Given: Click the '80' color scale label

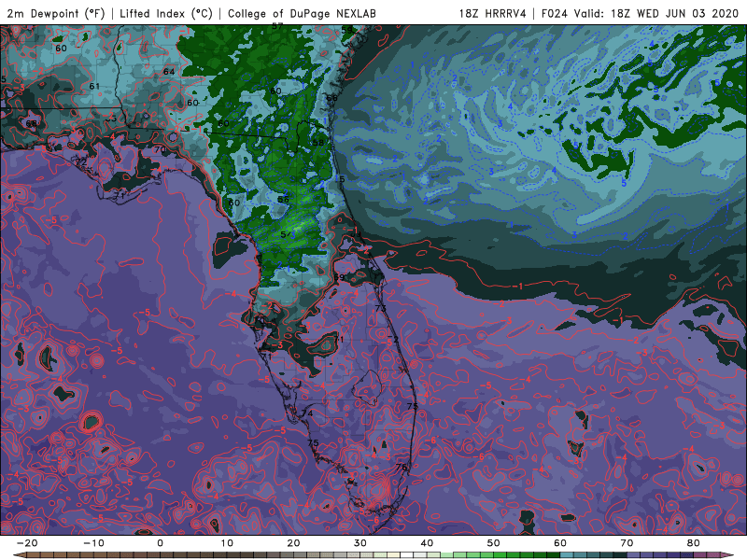Looking at the screenshot, I should [694, 543].
